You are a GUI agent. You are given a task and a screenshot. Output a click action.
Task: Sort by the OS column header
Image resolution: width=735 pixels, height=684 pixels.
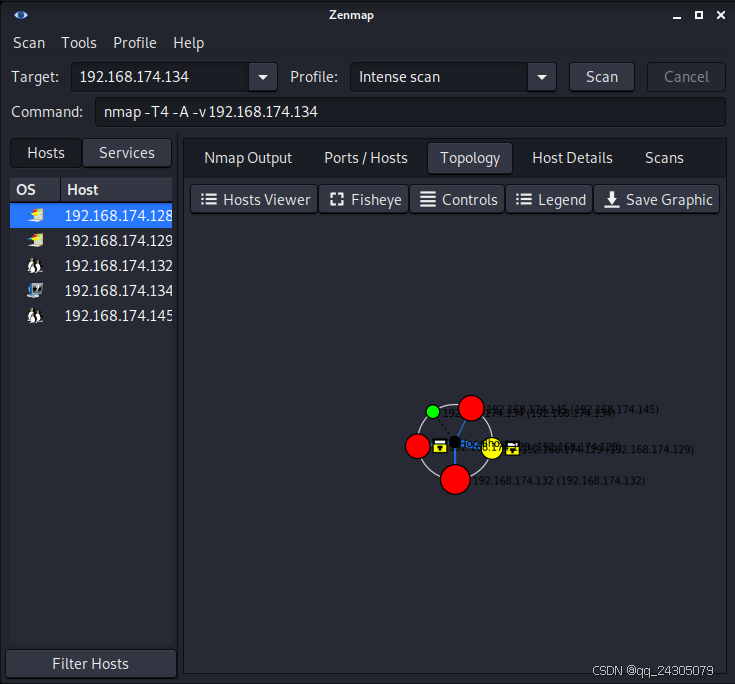tap(35, 190)
